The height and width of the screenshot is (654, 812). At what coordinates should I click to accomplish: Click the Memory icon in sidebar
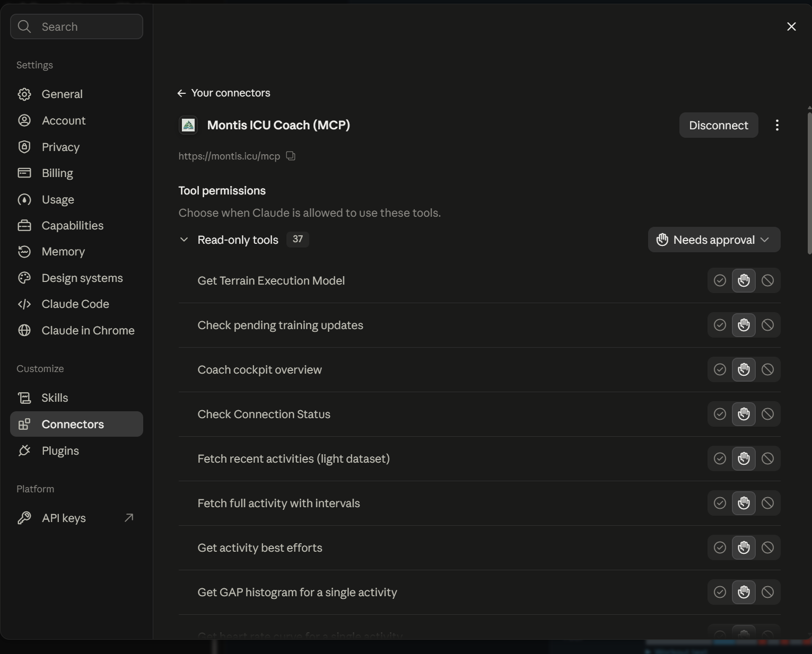[x=24, y=251]
